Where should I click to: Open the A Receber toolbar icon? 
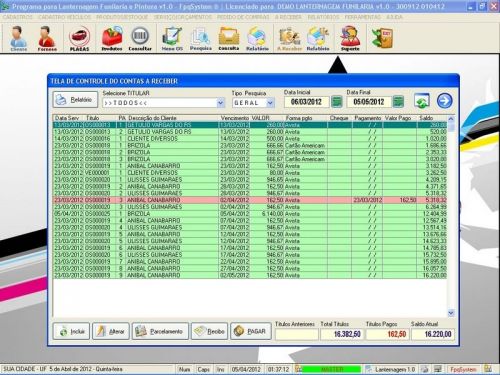coord(289,38)
